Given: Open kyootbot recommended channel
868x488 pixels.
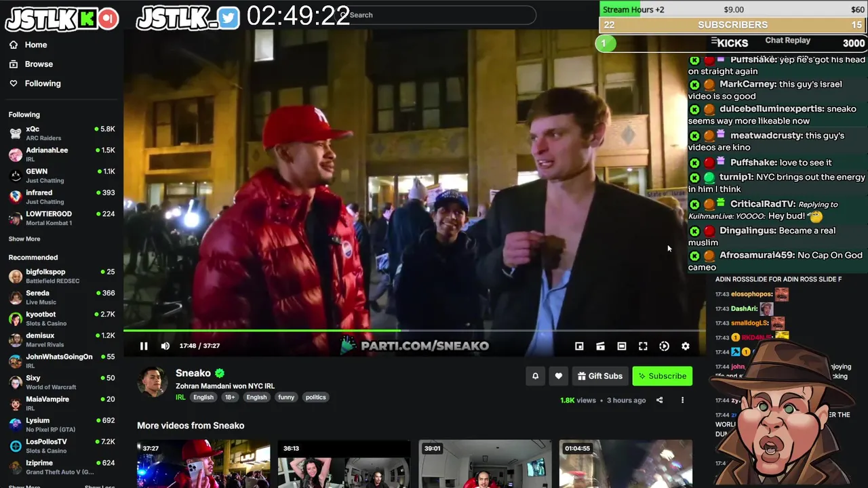Looking at the screenshot, I should tap(62, 319).
